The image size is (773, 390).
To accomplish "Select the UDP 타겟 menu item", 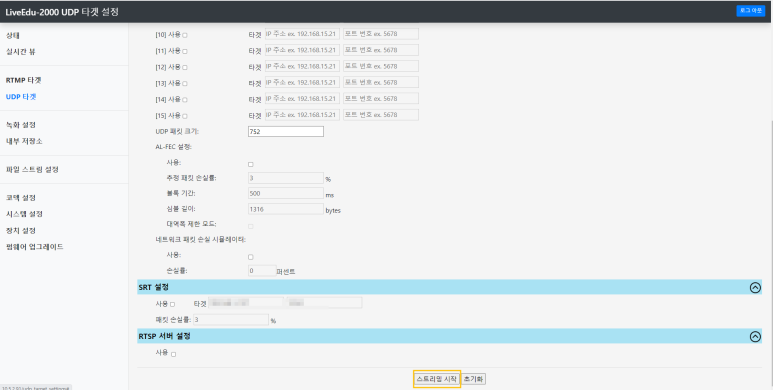I will (21, 97).
